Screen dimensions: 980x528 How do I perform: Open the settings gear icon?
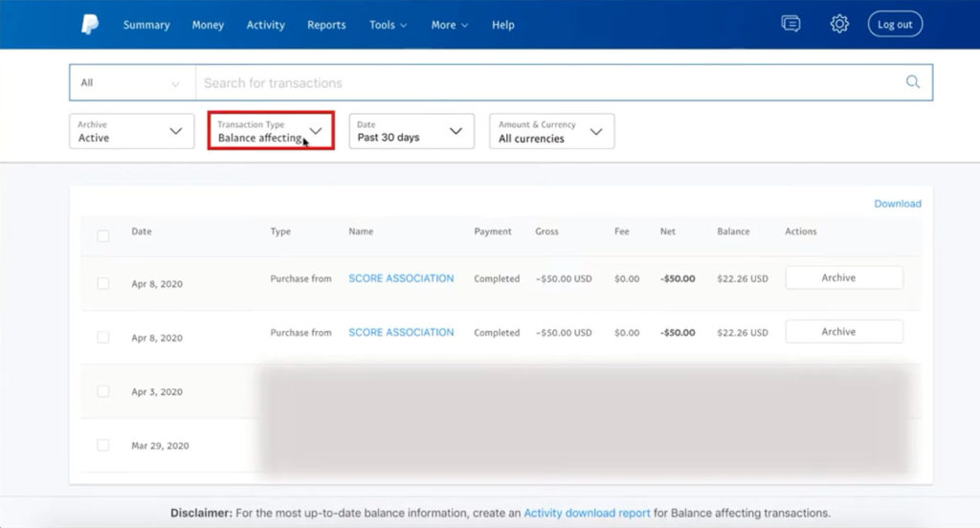[839, 25]
